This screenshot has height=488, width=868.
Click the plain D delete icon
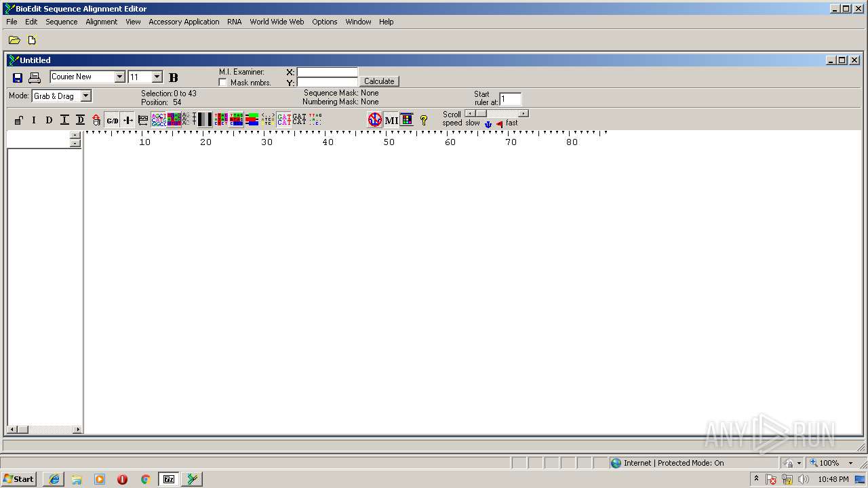click(49, 120)
